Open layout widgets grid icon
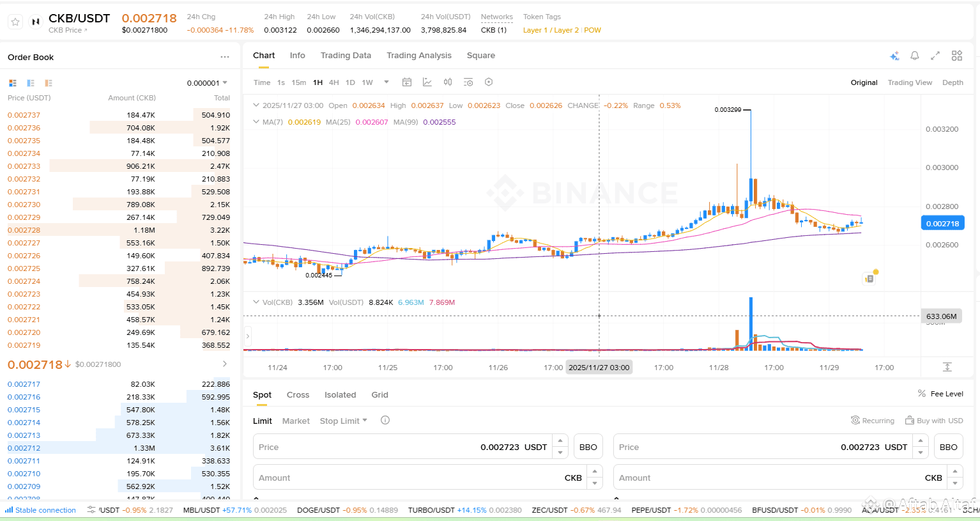 pos(957,56)
